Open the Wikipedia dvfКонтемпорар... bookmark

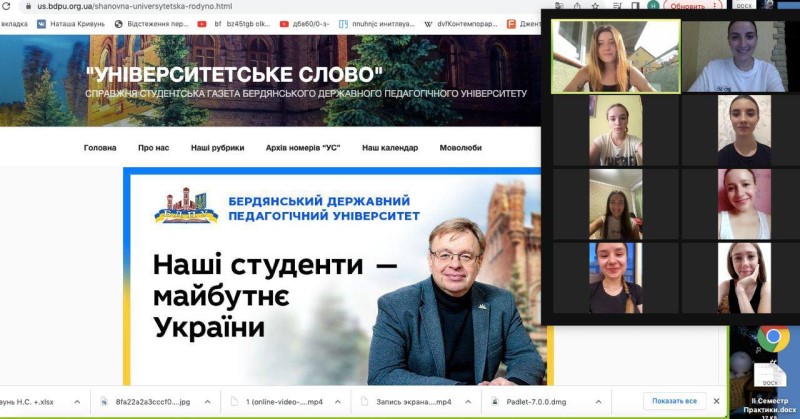pyautogui.click(x=461, y=23)
